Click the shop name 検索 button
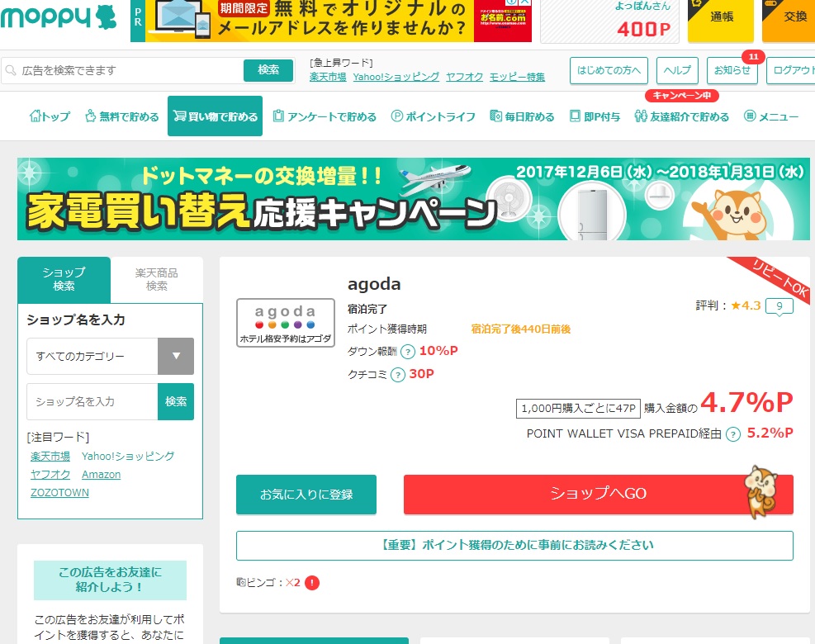Image resolution: width=815 pixels, height=644 pixels. [x=176, y=401]
